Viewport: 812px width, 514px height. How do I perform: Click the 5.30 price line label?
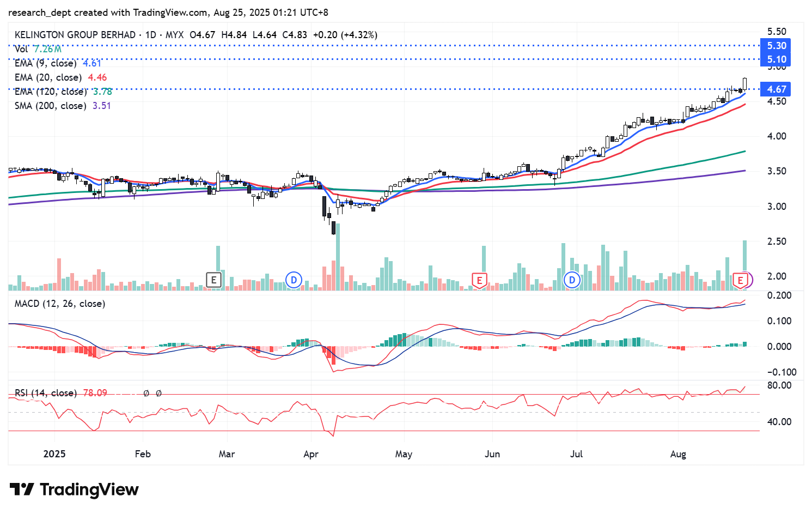click(x=777, y=46)
